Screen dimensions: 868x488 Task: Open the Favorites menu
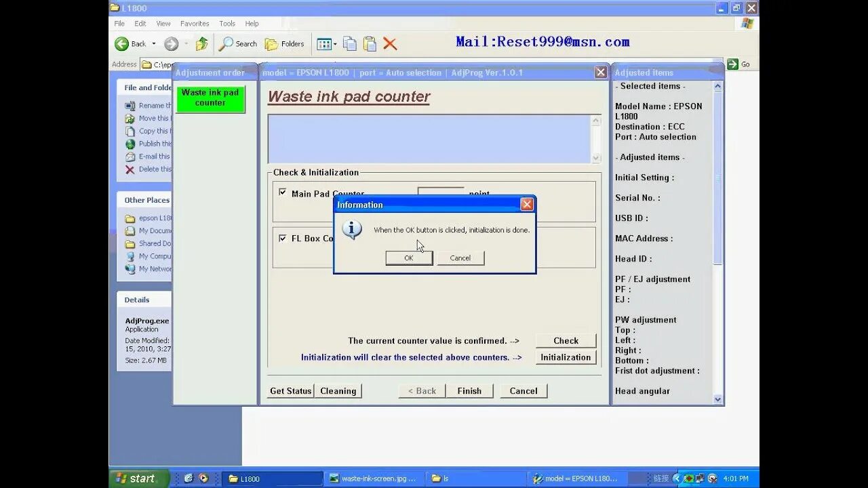[195, 24]
